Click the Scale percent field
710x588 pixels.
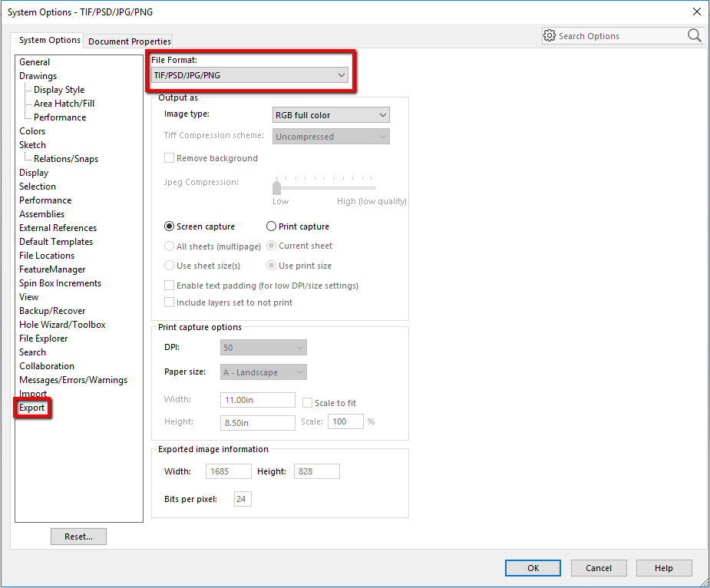[345, 421]
